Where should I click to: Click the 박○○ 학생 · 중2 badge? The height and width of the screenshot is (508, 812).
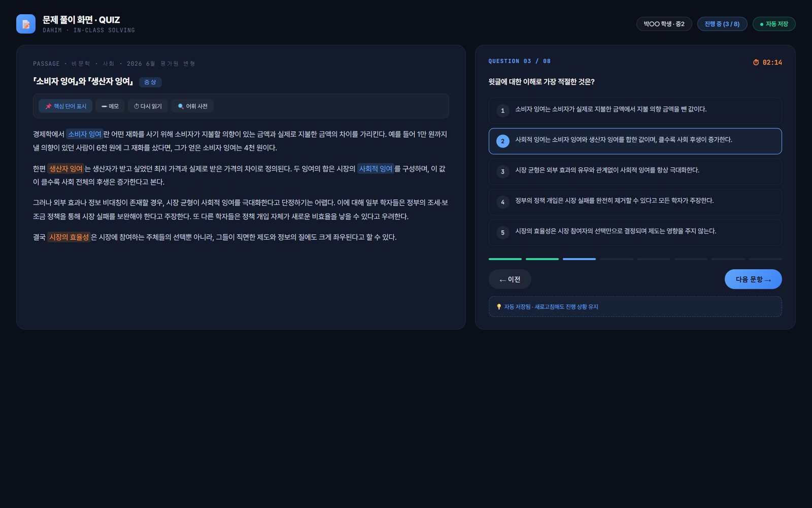click(x=664, y=24)
